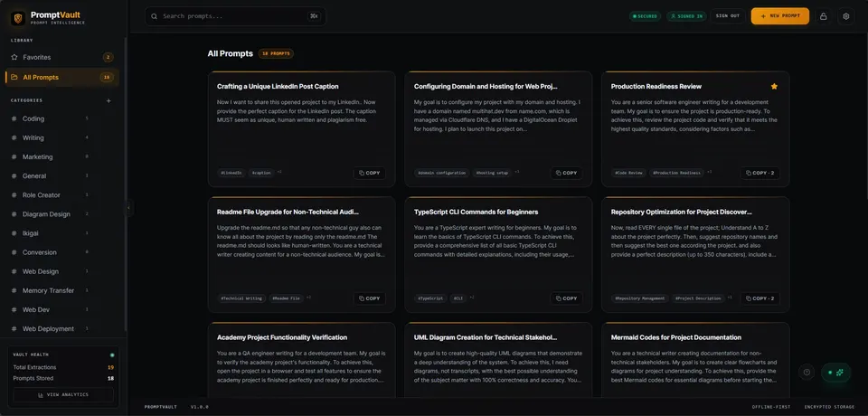Copy the Production Readiness Review prompt

pos(759,173)
